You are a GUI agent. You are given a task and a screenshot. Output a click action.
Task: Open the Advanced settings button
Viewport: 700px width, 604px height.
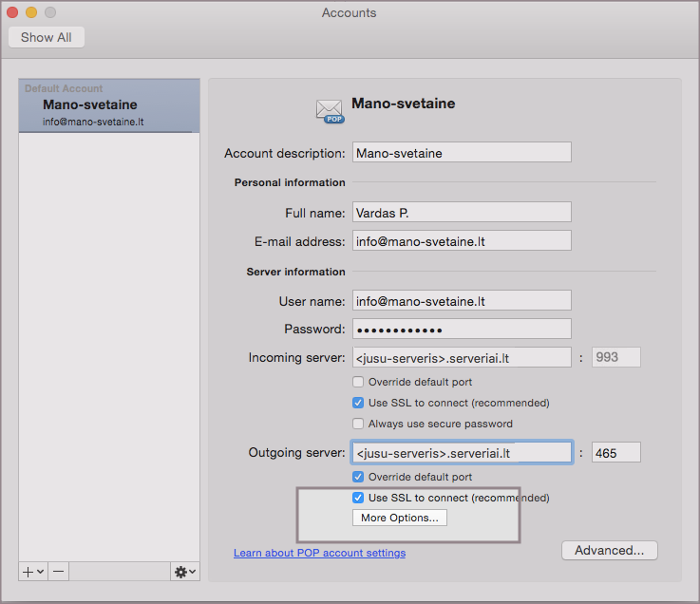pyautogui.click(x=609, y=550)
